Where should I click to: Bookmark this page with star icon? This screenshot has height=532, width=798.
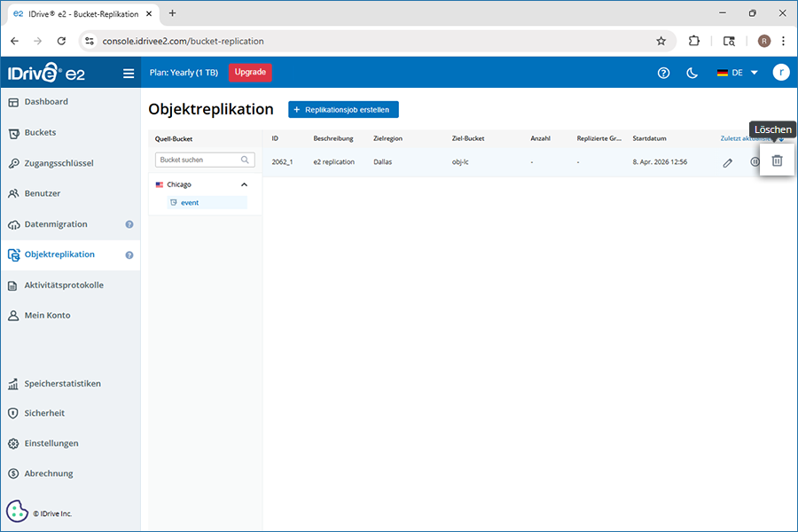661,41
